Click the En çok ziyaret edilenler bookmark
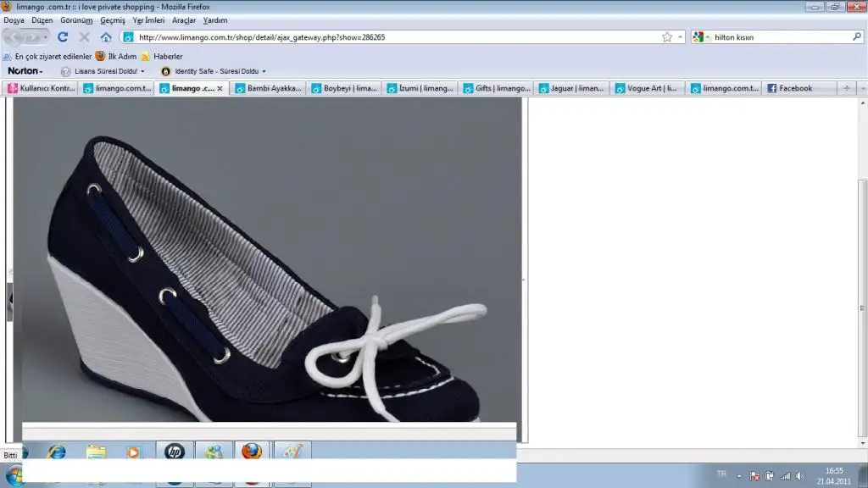Viewport: 868px width, 488px height. 51,56
